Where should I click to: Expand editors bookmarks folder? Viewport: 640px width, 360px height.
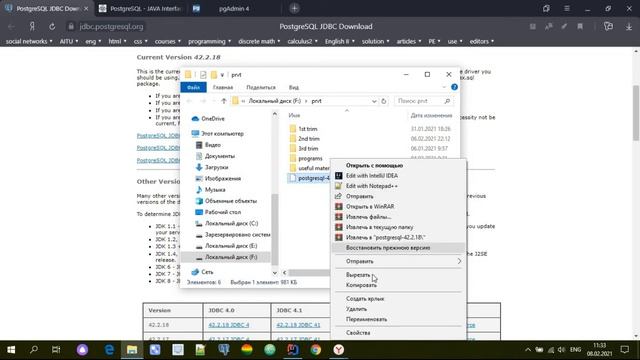pos(482,41)
